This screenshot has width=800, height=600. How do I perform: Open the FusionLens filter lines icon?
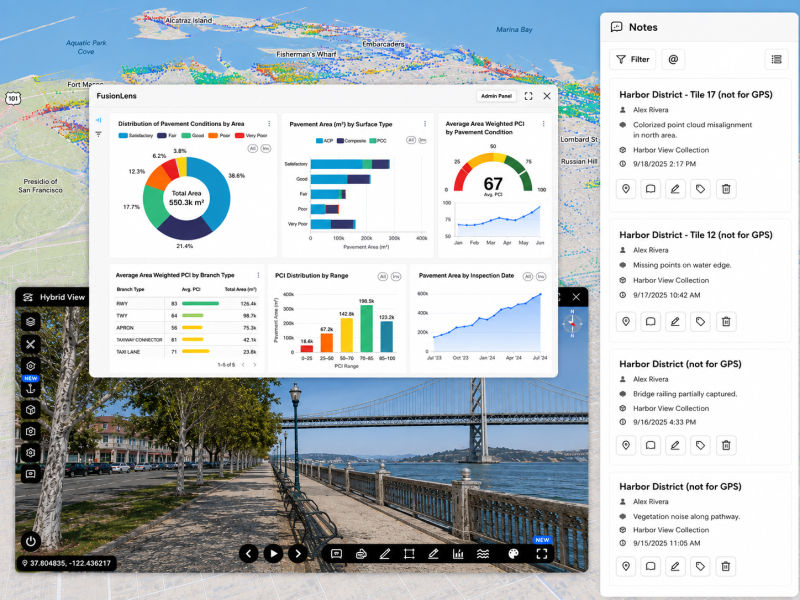point(98,134)
